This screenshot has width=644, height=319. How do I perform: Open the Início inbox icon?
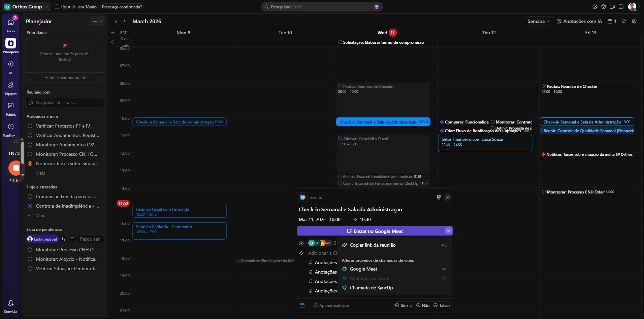(x=11, y=23)
